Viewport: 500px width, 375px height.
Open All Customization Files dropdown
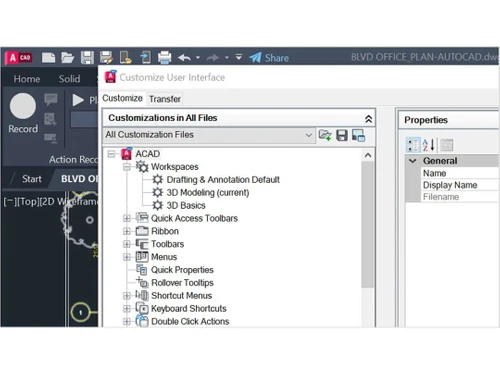point(209,135)
